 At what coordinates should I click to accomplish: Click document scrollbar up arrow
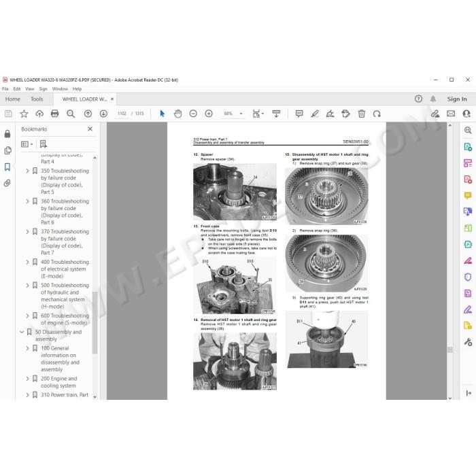[450, 125]
